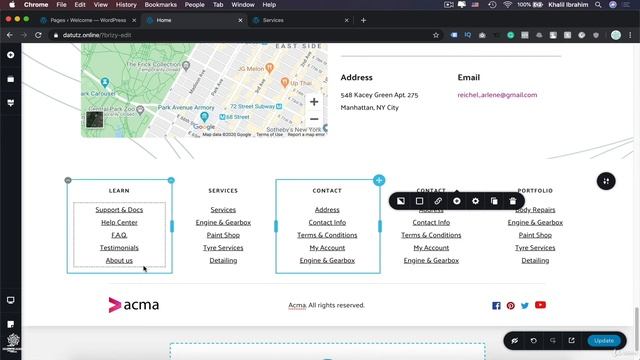
Task: Reload the current page
Action: [38, 35]
